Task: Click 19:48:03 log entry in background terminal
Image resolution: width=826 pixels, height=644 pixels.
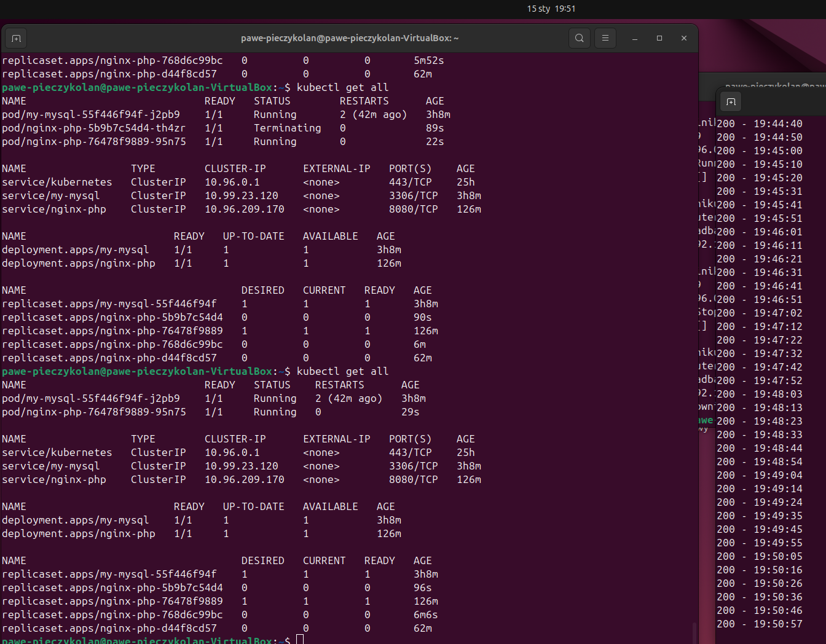Action: coord(760,394)
